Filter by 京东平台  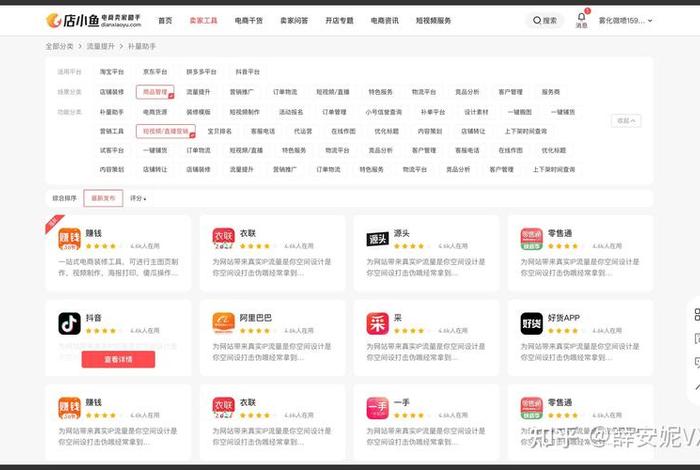coord(155,72)
